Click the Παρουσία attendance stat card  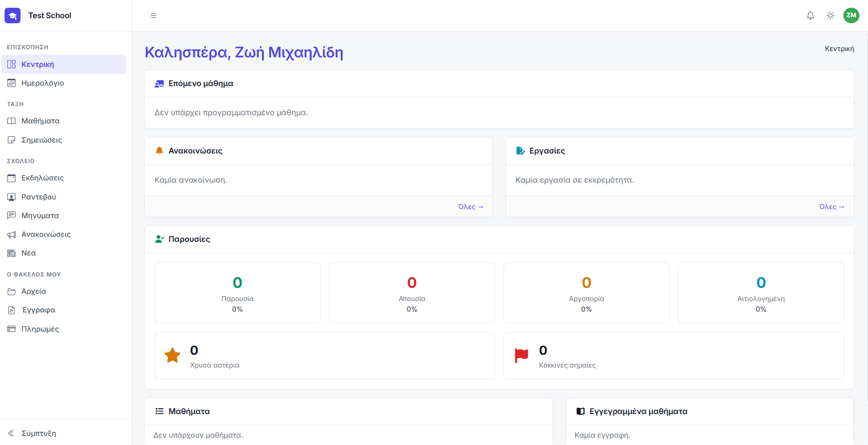tap(237, 293)
